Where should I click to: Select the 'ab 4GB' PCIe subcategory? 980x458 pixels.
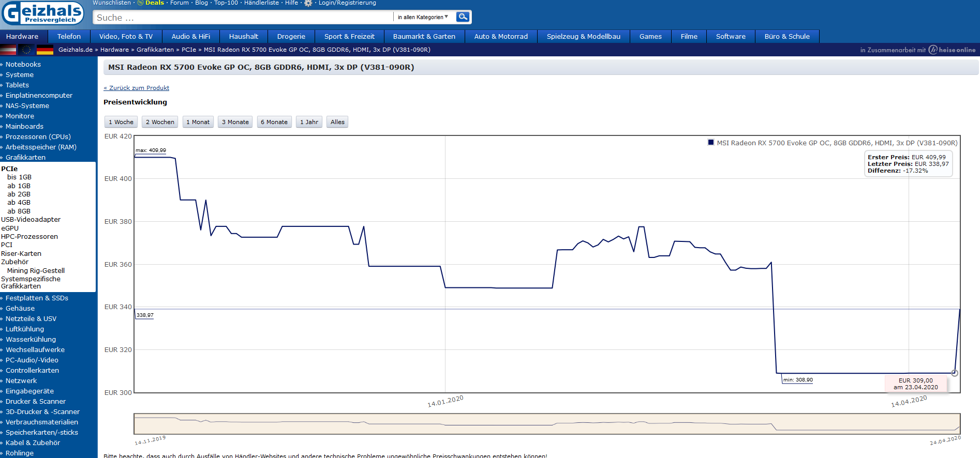click(19, 202)
